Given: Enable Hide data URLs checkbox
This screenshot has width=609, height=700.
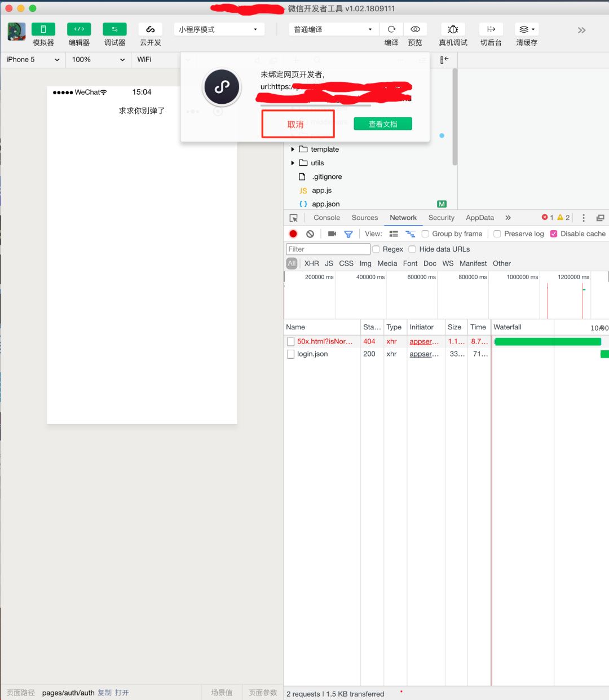Looking at the screenshot, I should (x=412, y=249).
